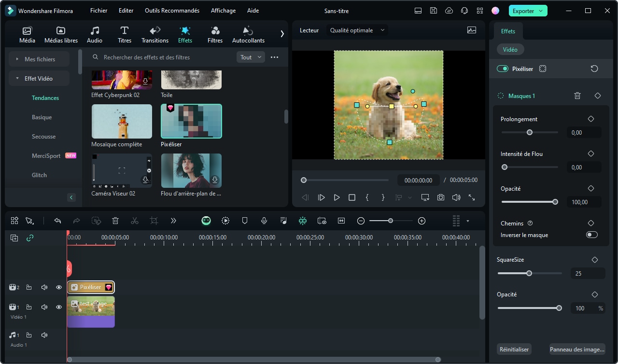Expand more timeline tools with double chevron
The image size is (618, 364).
click(173, 221)
